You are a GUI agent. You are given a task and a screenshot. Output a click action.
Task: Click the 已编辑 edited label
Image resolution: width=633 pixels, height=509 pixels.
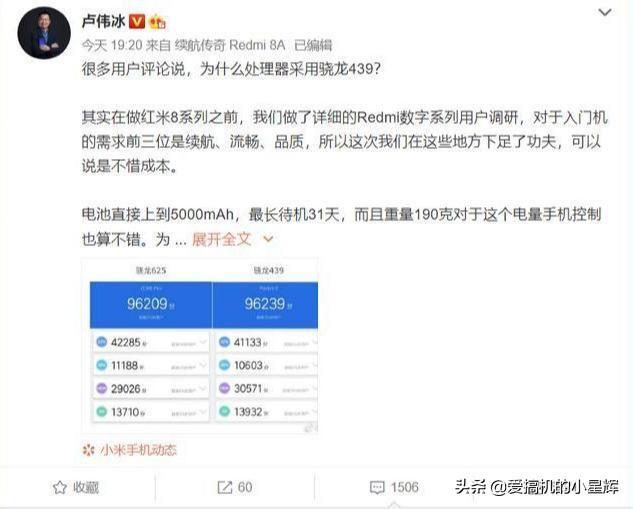[313, 45]
